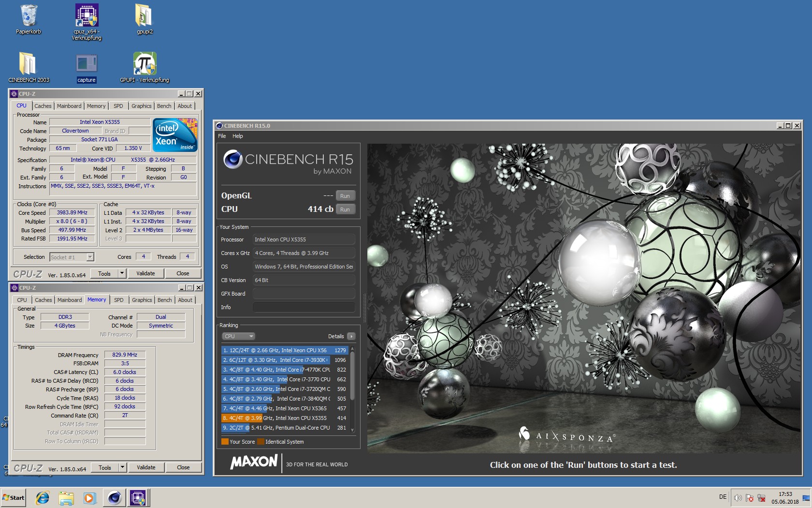Open the File menu in Cinebench
Screen dimensions: 812x508
[x=222, y=136]
